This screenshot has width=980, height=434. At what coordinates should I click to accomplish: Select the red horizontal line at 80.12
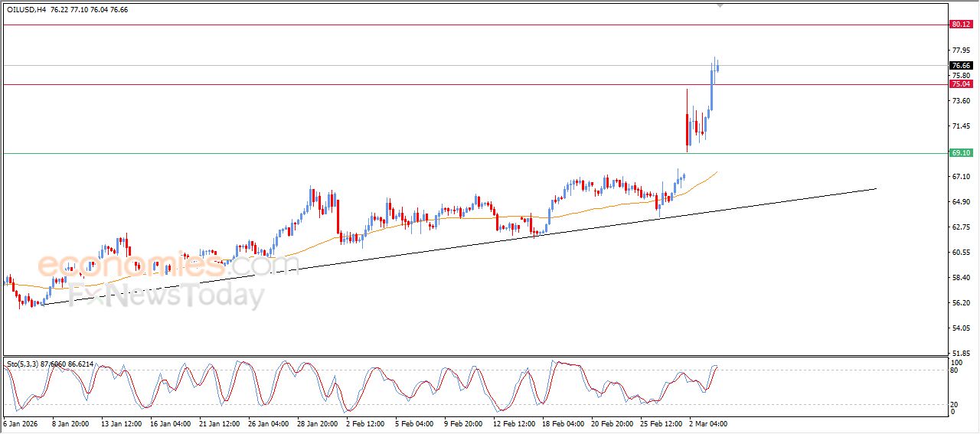[383, 24]
